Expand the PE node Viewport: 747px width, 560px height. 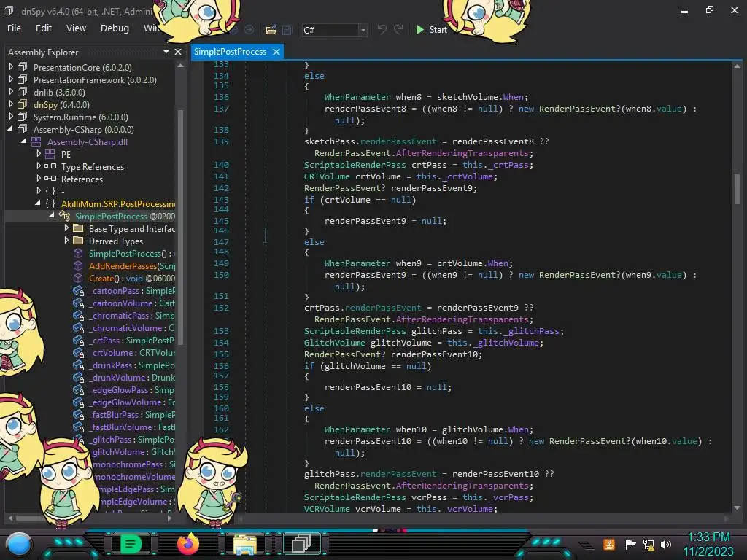(39, 154)
